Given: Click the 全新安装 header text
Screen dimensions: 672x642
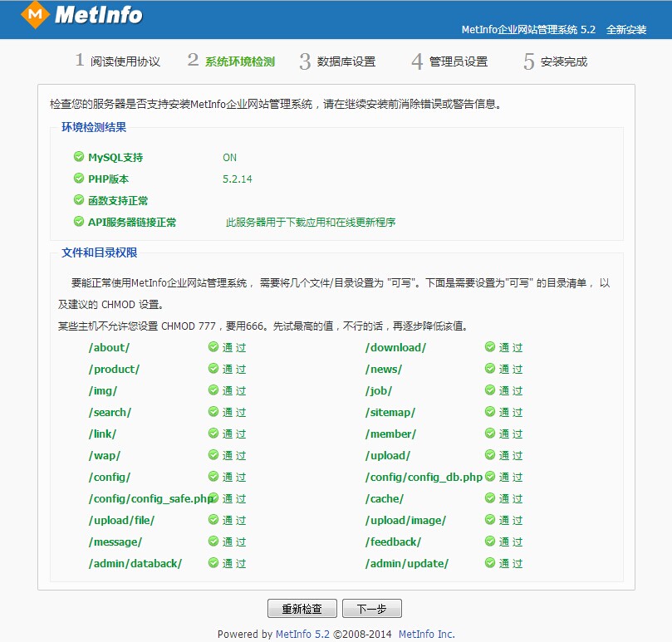Looking at the screenshot, I should (626, 30).
